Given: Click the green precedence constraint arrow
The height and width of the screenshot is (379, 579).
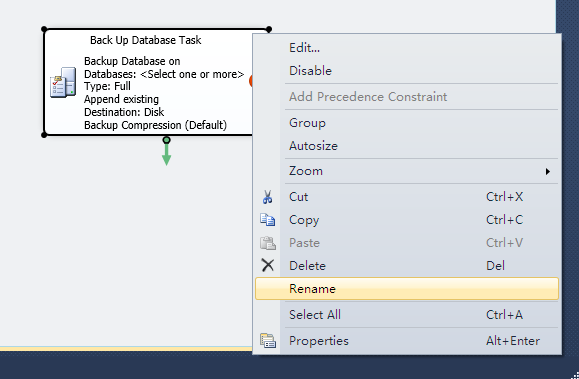Looking at the screenshot, I should pos(167,154).
